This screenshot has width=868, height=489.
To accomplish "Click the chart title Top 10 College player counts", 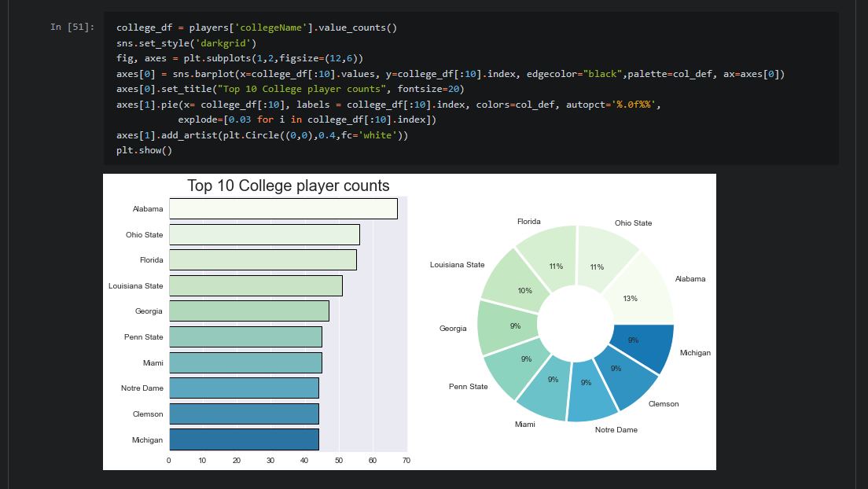I will click(289, 186).
